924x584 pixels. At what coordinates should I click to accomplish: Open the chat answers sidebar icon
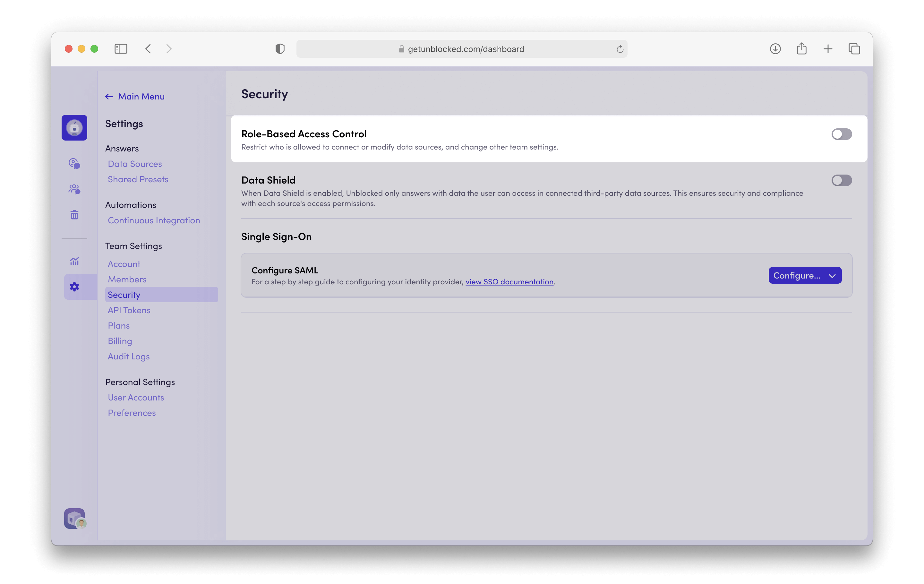point(74,163)
